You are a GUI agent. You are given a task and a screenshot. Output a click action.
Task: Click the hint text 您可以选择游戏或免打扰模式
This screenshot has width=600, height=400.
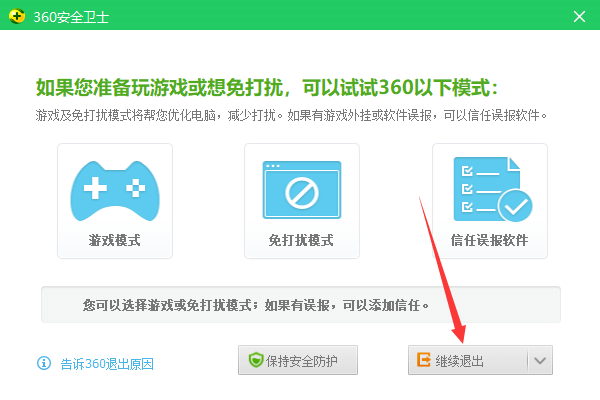256,305
